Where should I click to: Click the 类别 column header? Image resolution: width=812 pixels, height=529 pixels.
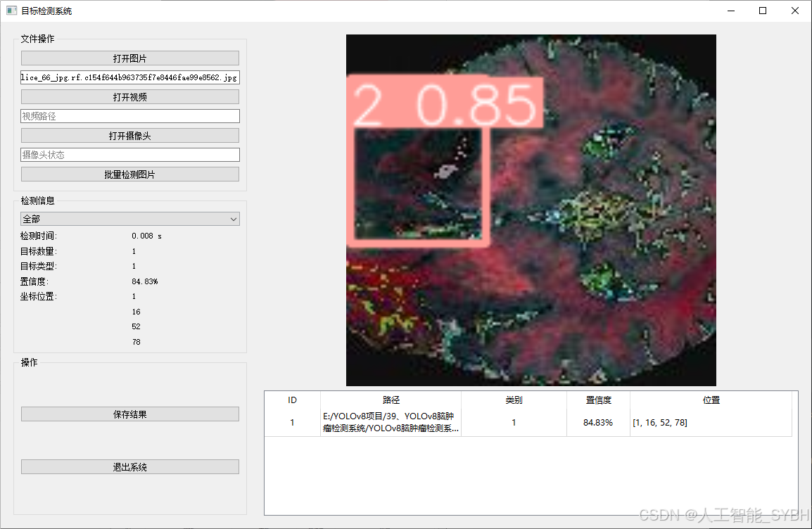coord(514,400)
